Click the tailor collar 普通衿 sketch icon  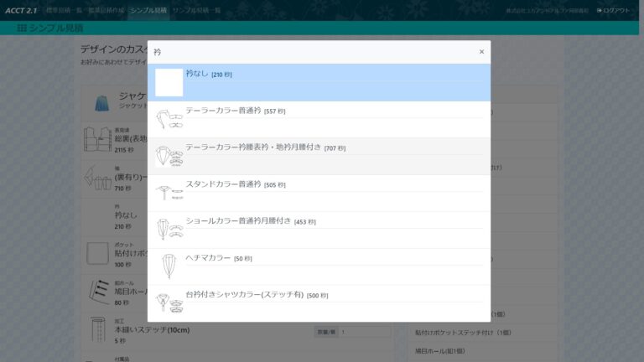[169, 120]
